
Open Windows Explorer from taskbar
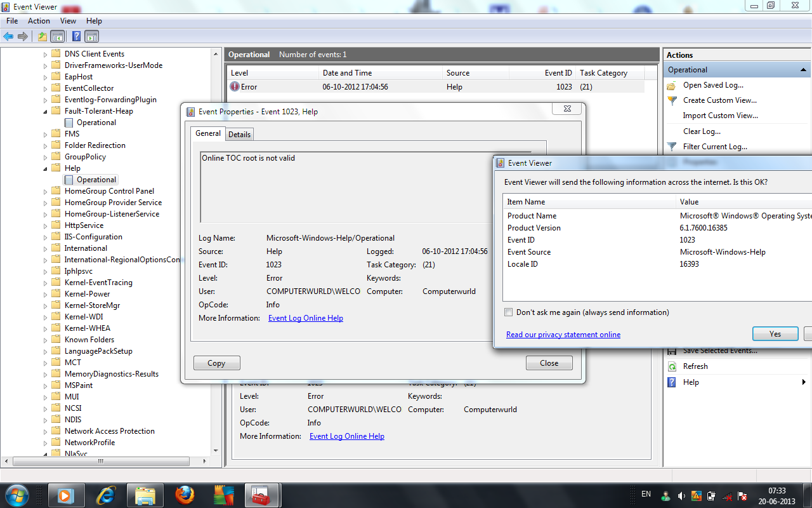coord(145,495)
